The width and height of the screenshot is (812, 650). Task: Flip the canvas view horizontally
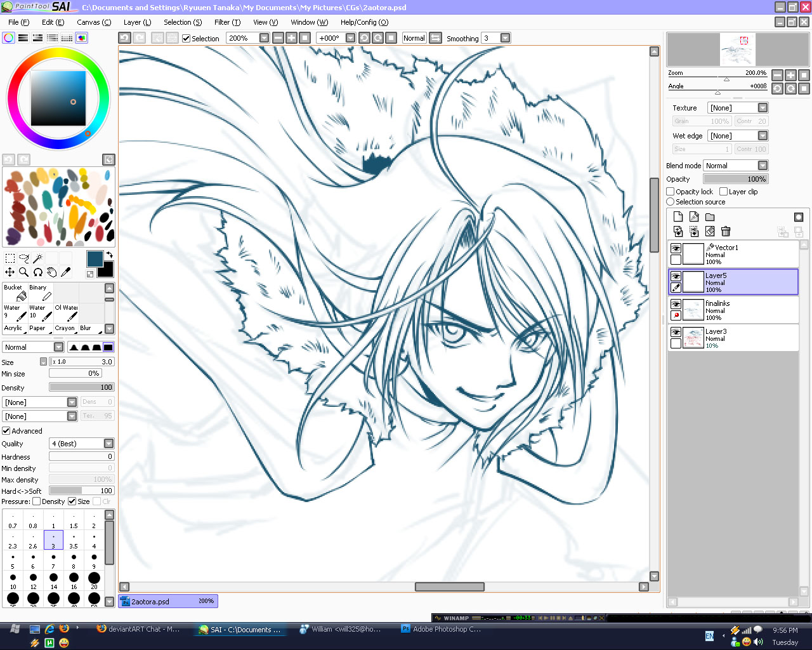(x=436, y=38)
